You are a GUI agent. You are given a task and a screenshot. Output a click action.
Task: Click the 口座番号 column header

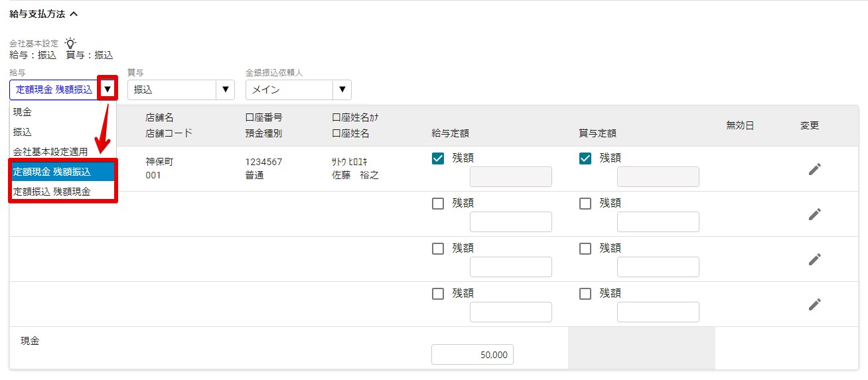point(263,117)
